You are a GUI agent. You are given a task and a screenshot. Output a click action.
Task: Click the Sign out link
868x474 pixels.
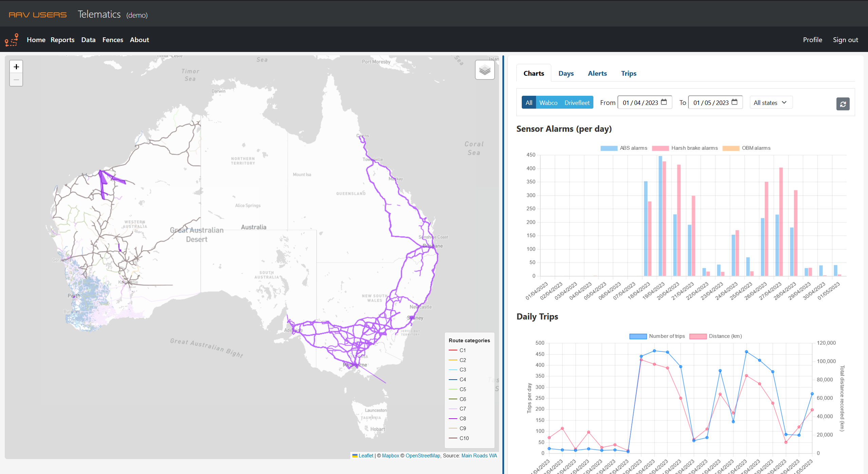click(845, 40)
